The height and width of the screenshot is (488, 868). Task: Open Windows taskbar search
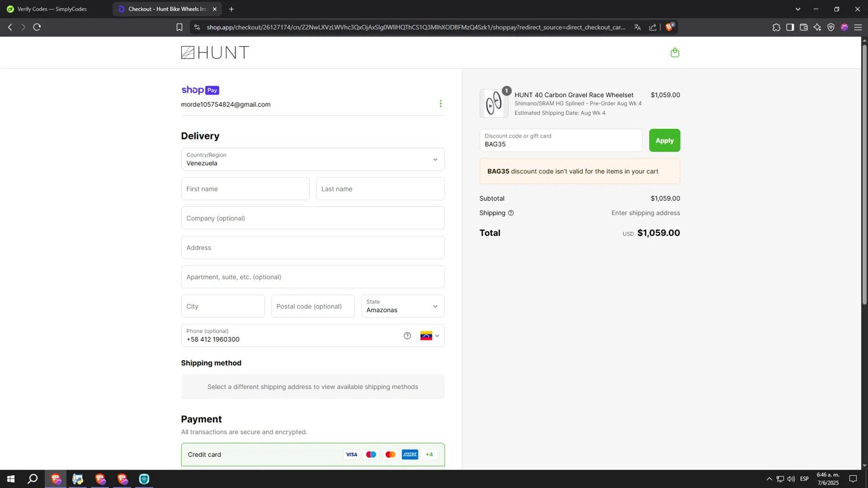[x=33, y=479]
